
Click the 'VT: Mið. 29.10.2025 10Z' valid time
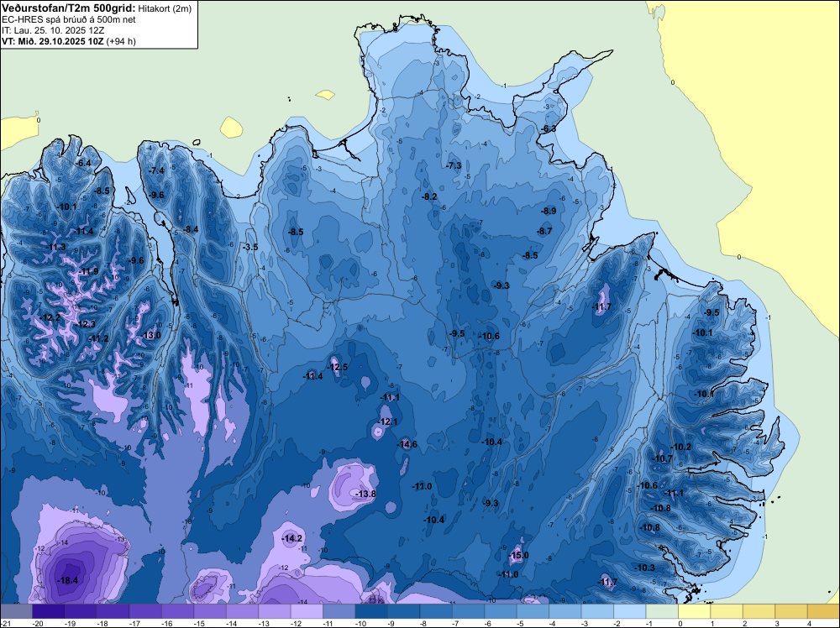pos(53,41)
